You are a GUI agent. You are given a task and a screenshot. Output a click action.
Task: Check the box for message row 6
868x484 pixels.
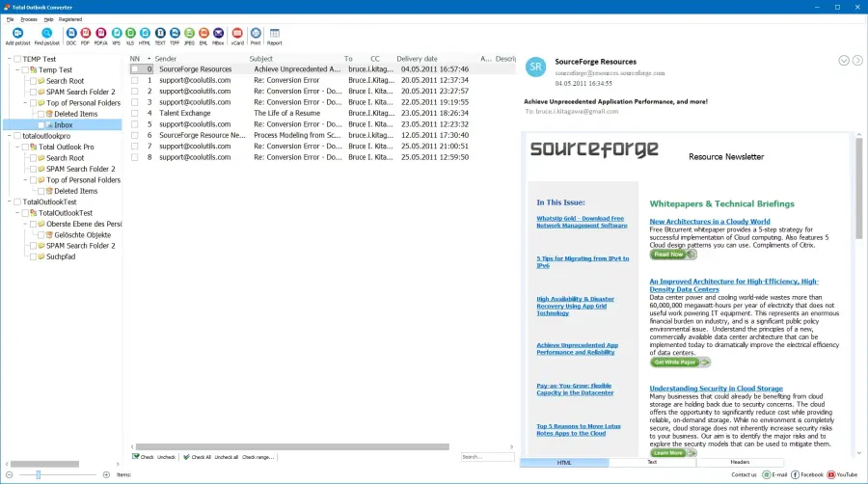tap(134, 135)
